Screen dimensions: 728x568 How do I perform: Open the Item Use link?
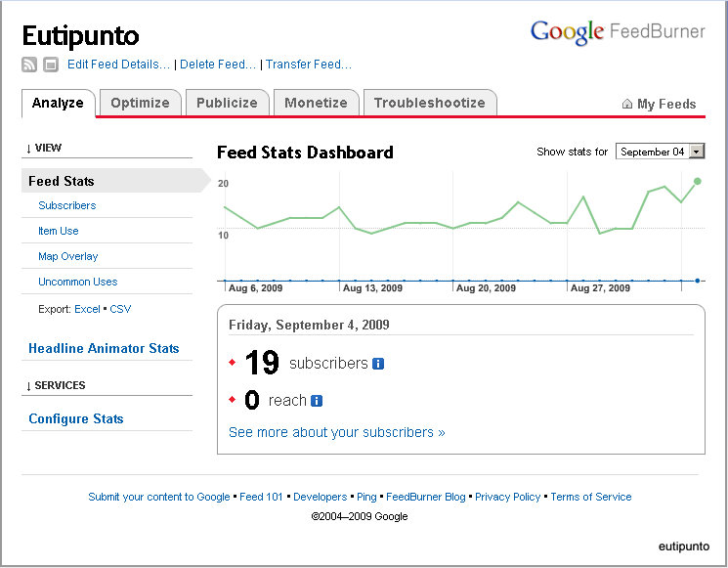pyautogui.click(x=58, y=231)
